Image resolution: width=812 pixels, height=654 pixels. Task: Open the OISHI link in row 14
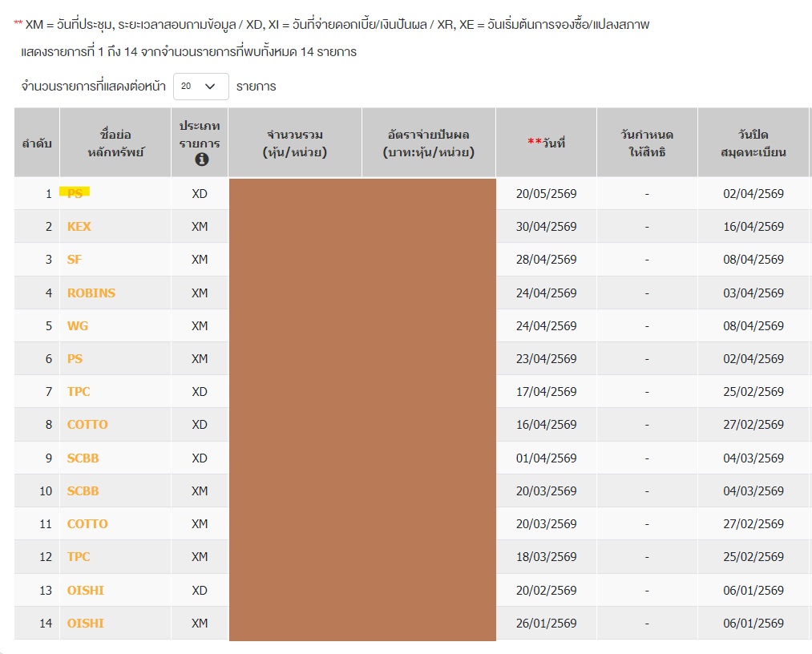[86, 624]
